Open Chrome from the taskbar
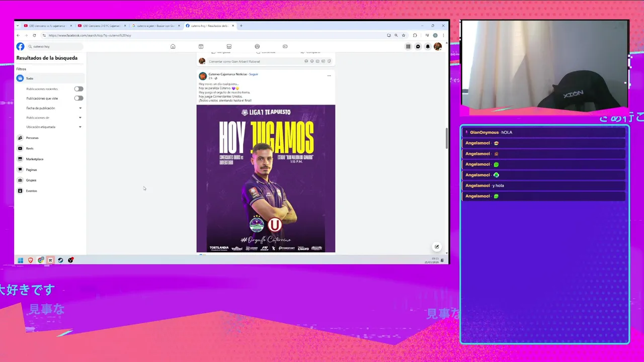Screen dimensions: 644x362 pyautogui.click(x=41, y=260)
